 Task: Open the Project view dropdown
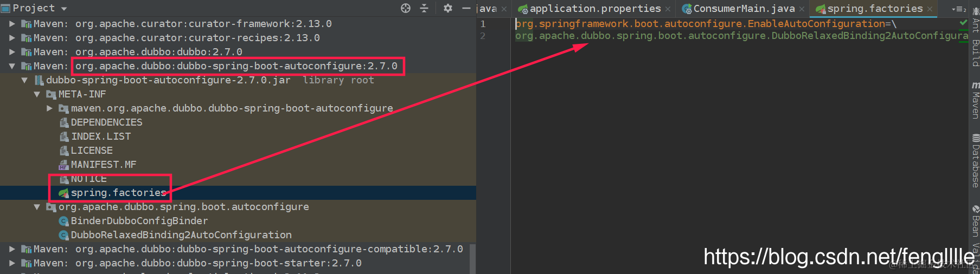pos(63,9)
